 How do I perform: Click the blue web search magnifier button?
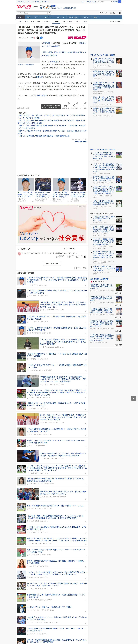120,2
